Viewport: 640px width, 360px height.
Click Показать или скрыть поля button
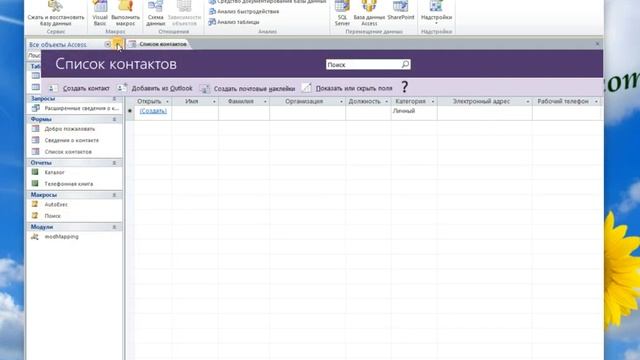coord(347,88)
